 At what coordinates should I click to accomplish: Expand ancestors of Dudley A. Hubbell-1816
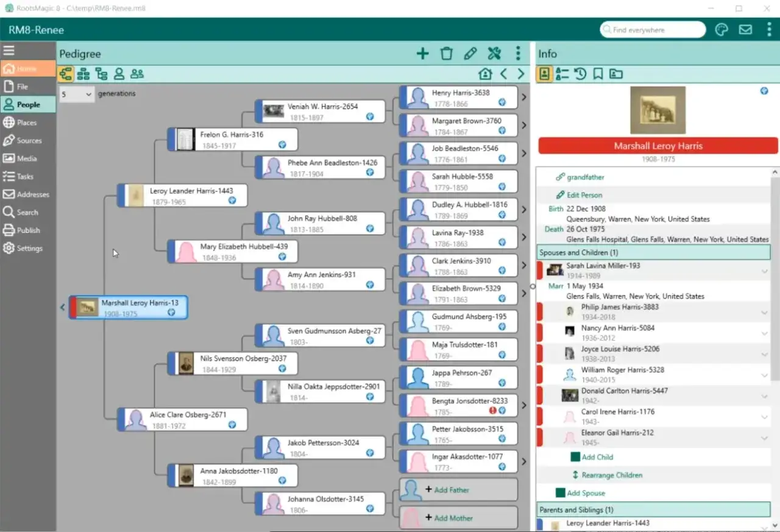click(523, 210)
